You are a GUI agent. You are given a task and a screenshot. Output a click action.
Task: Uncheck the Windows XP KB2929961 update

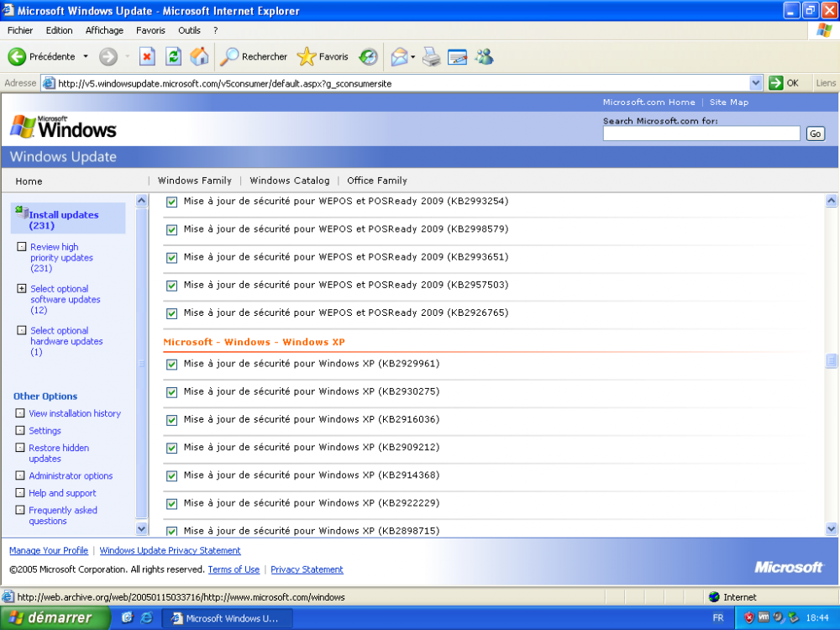tap(172, 365)
